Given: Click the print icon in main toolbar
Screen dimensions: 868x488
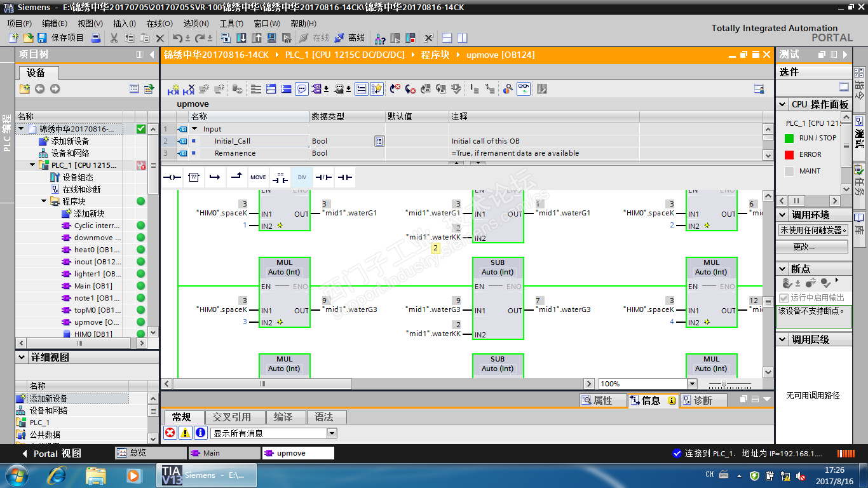Looking at the screenshot, I should pyautogui.click(x=96, y=37).
